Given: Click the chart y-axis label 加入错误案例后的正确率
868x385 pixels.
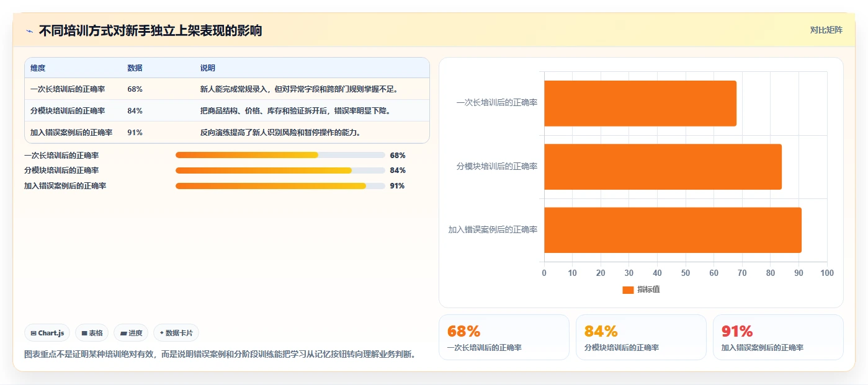Looking at the screenshot, I should click(x=493, y=230).
